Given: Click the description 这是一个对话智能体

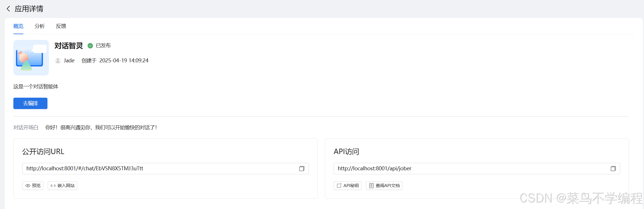Looking at the screenshot, I should click(36, 87).
